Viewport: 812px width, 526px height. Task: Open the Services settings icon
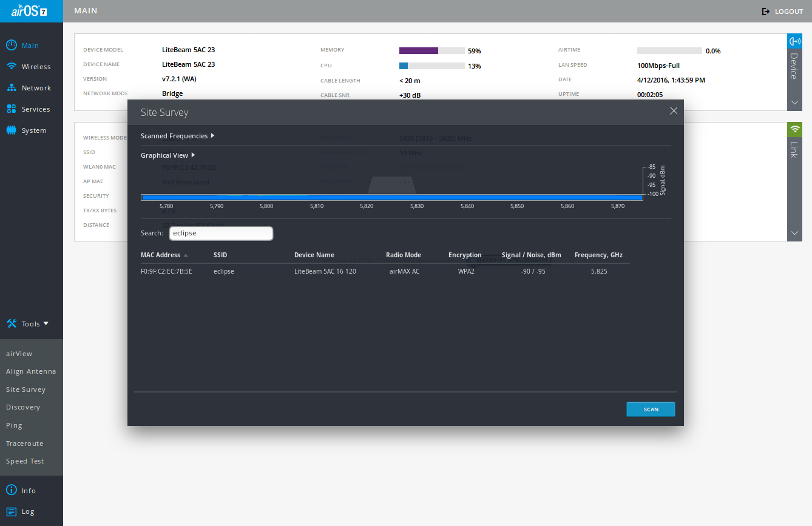[11, 109]
